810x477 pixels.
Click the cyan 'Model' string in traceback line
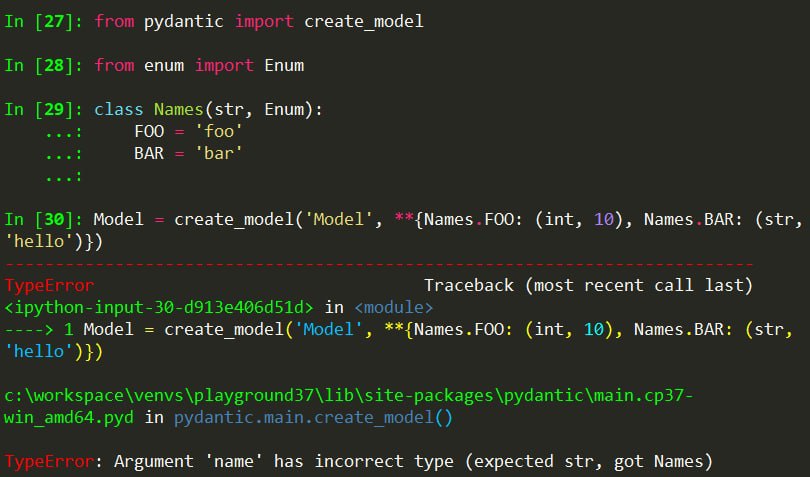[x=328, y=329]
